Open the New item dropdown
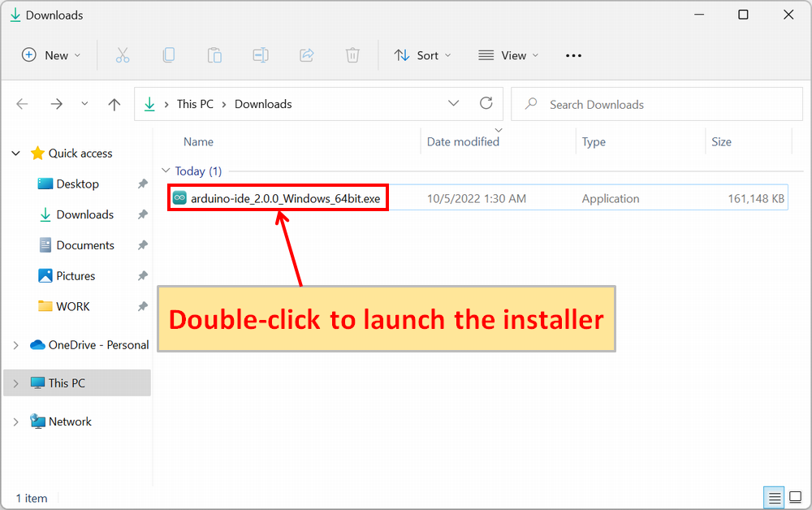Screen dimensions: 812x510 pos(51,55)
